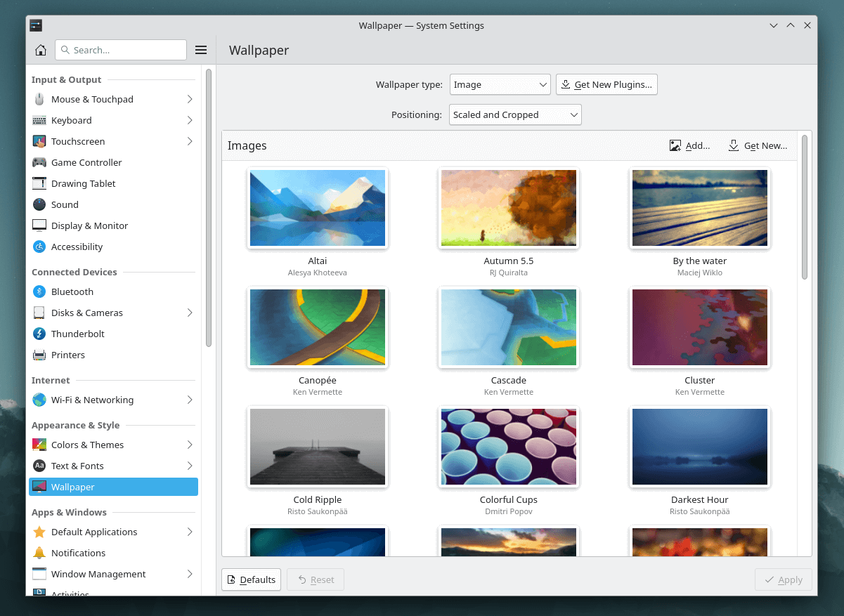Select the Display & Monitor icon
The width and height of the screenshot is (844, 616).
click(x=39, y=225)
